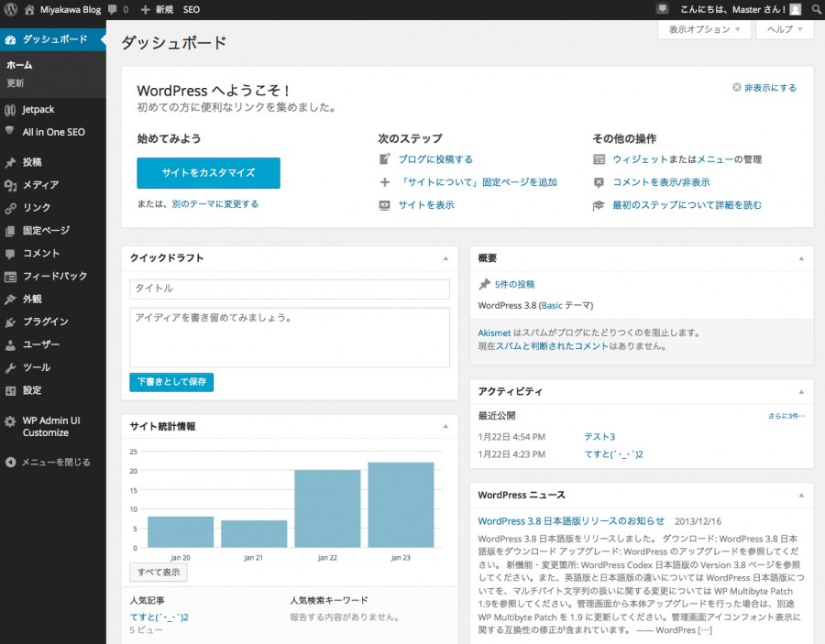Collapse the サイト統計情報 panel
The image size is (825, 644).
445,426
